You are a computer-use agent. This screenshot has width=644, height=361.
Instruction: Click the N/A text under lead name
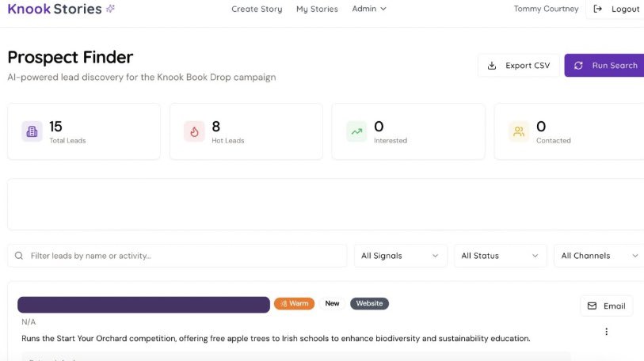pyautogui.click(x=29, y=322)
